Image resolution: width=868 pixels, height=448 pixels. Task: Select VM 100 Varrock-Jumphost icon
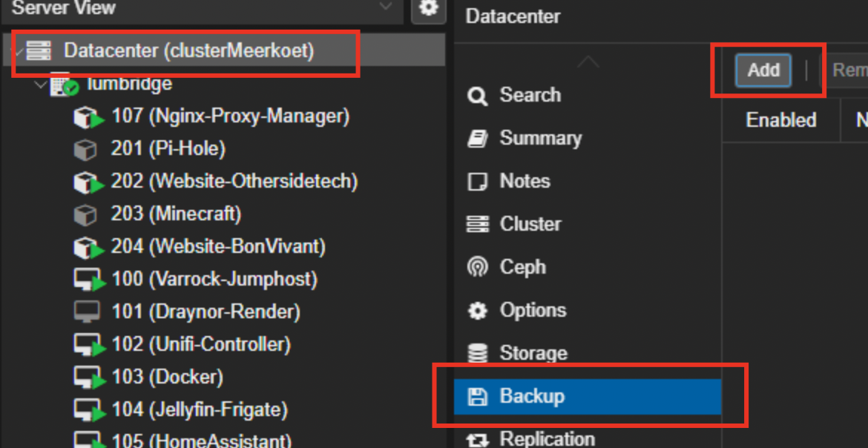tap(88, 280)
